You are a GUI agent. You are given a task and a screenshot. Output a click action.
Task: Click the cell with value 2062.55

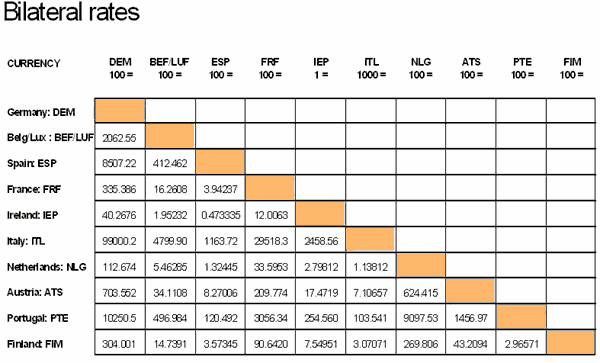point(120,137)
